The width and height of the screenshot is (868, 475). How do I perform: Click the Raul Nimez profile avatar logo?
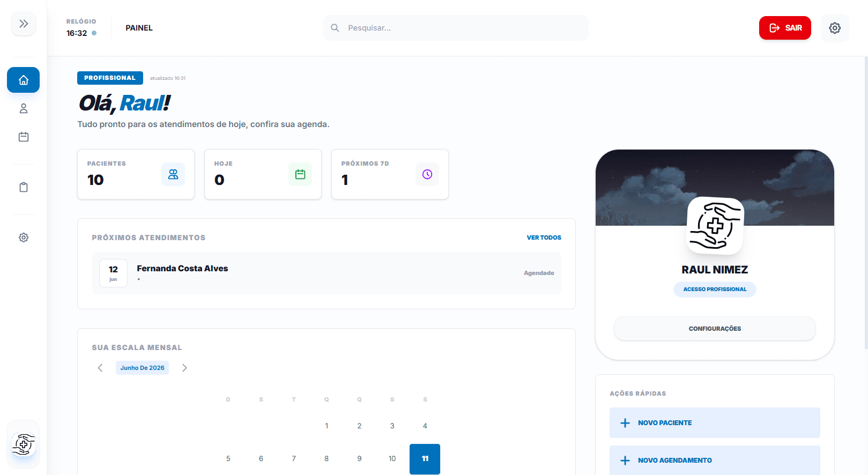point(715,226)
